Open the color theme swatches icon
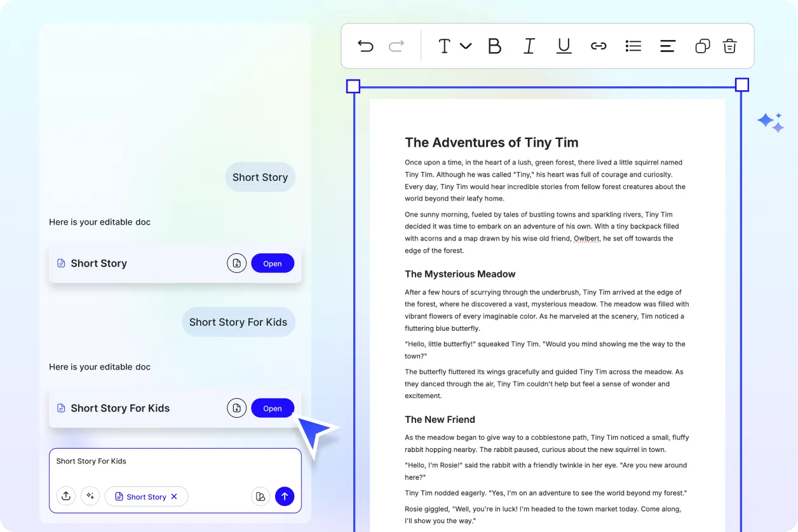This screenshot has width=798, height=532. pyautogui.click(x=260, y=496)
